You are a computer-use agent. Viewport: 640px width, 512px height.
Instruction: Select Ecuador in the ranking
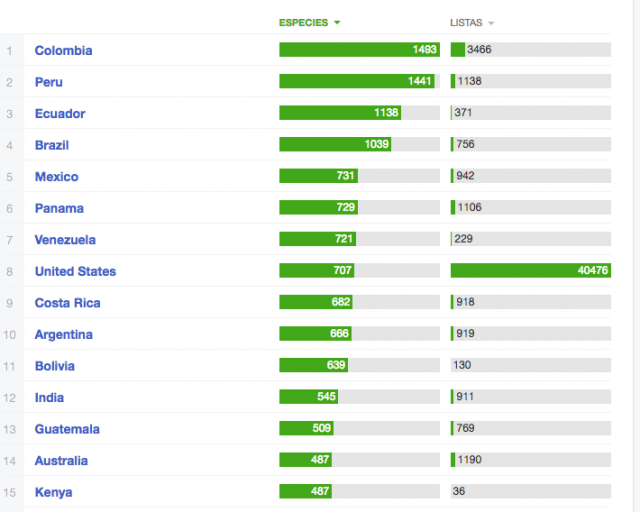point(60,113)
